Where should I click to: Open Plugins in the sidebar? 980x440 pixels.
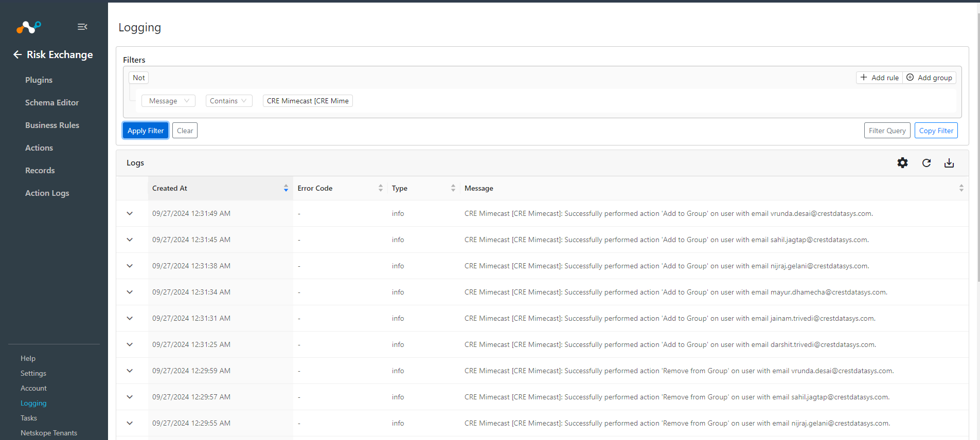tap(39, 80)
